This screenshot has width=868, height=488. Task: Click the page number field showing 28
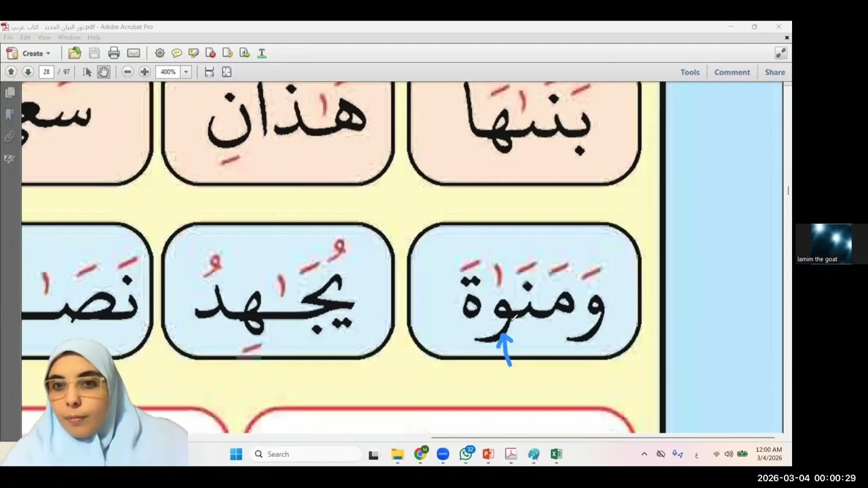tap(46, 72)
